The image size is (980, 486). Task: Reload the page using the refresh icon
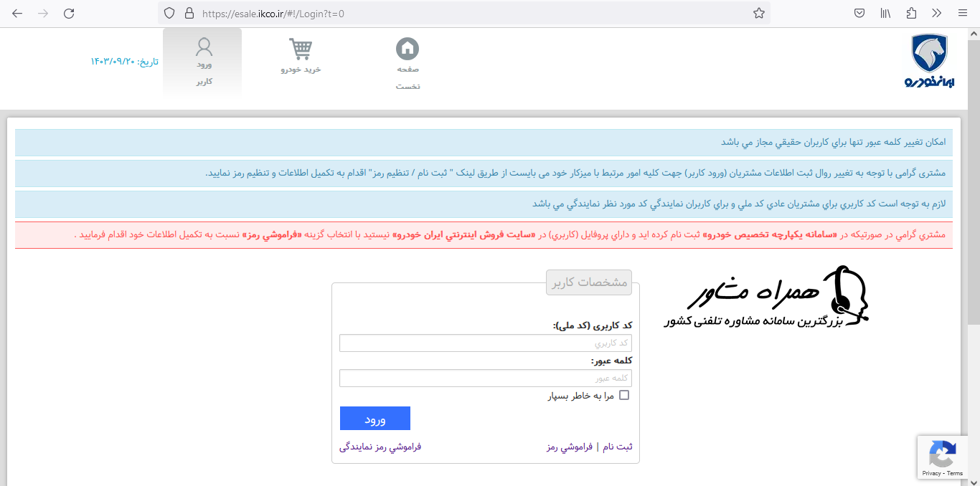point(69,13)
